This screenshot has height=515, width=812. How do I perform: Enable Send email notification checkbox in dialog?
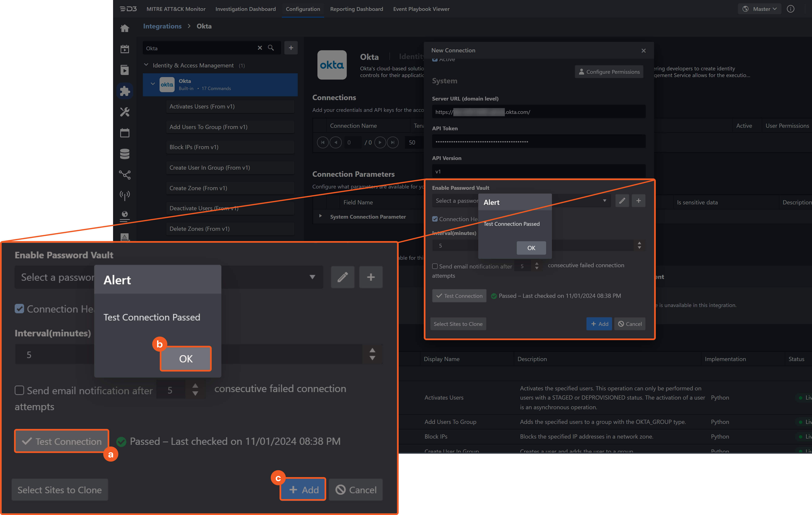435,266
